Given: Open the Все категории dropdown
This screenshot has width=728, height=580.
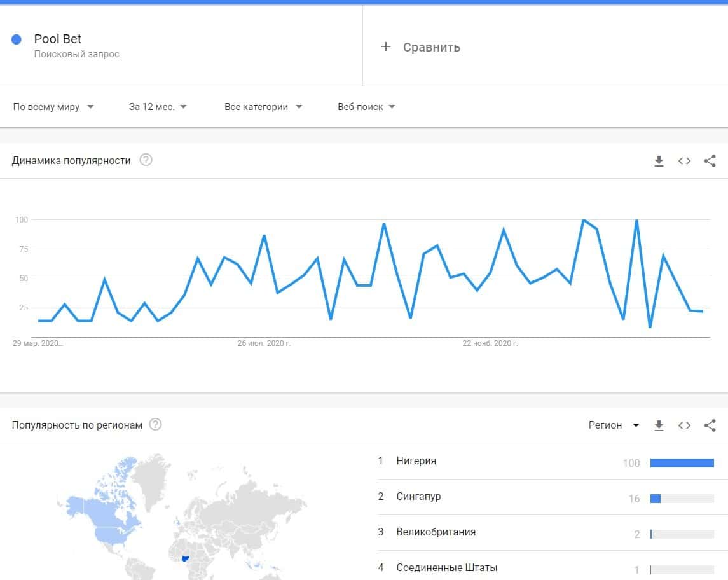Looking at the screenshot, I should point(263,107).
